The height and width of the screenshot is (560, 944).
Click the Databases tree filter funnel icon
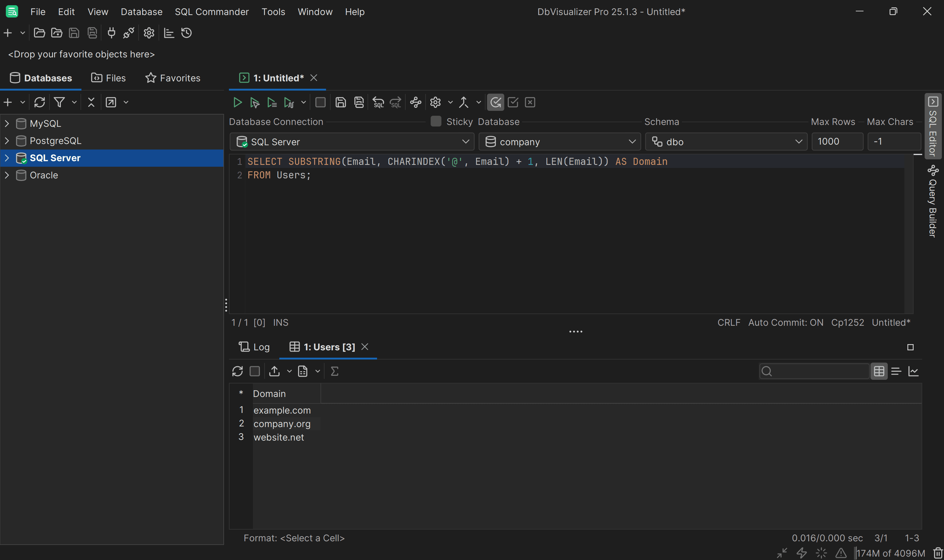click(x=59, y=102)
